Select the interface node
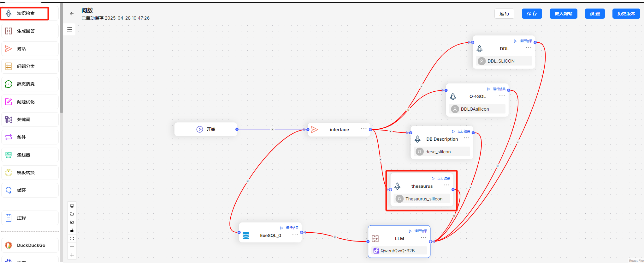644x263 pixels. (x=339, y=130)
